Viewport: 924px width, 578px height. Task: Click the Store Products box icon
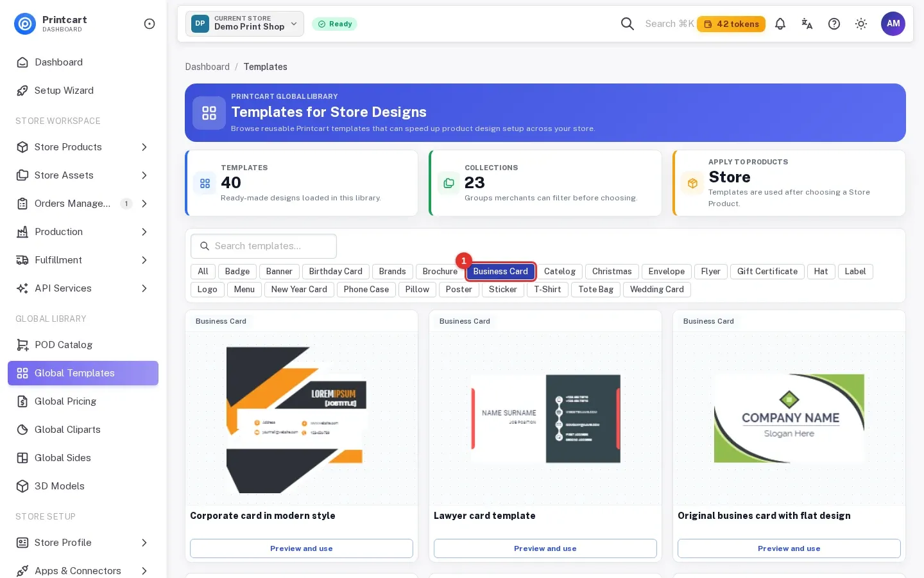(x=22, y=147)
